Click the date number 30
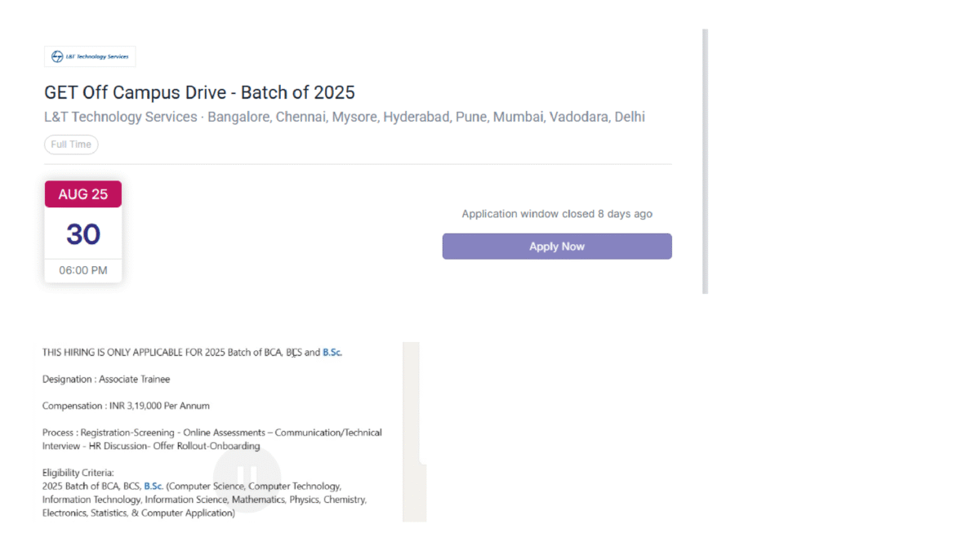 pos(83,234)
